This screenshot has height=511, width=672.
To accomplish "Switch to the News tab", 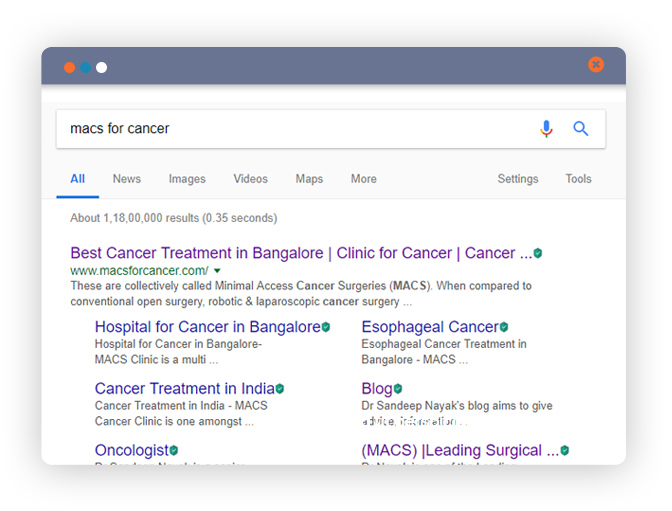I will point(127,179).
